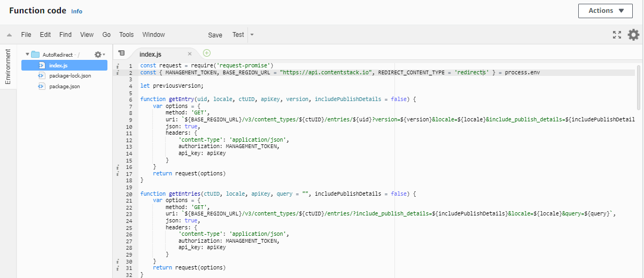
Task: Click 'return request(options)' on line 17
Action: coord(189,173)
